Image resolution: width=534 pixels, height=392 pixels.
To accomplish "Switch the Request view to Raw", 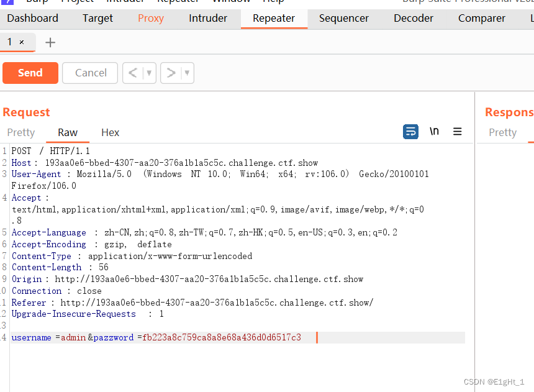I will click(68, 132).
